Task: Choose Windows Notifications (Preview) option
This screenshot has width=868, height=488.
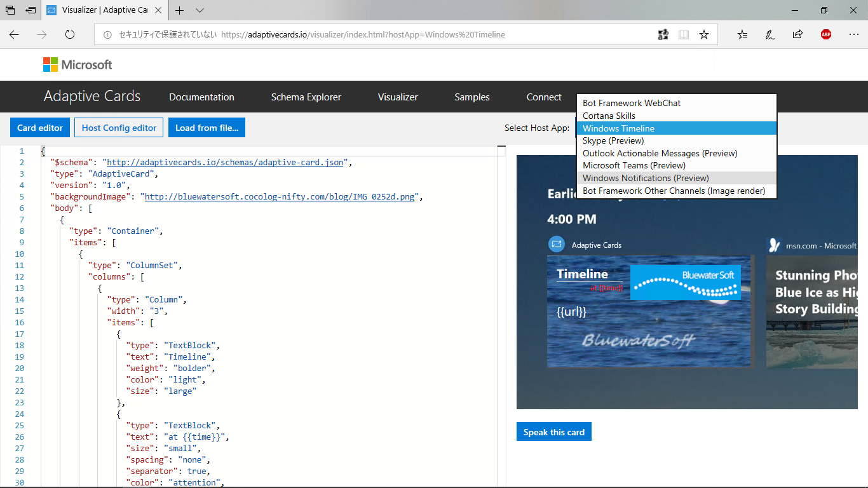Action: tap(677, 178)
